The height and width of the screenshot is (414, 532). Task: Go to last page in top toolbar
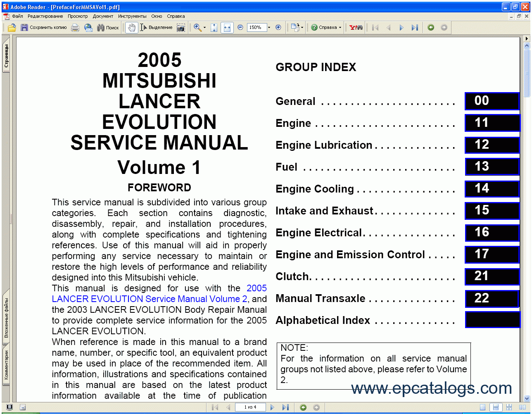click(x=415, y=28)
